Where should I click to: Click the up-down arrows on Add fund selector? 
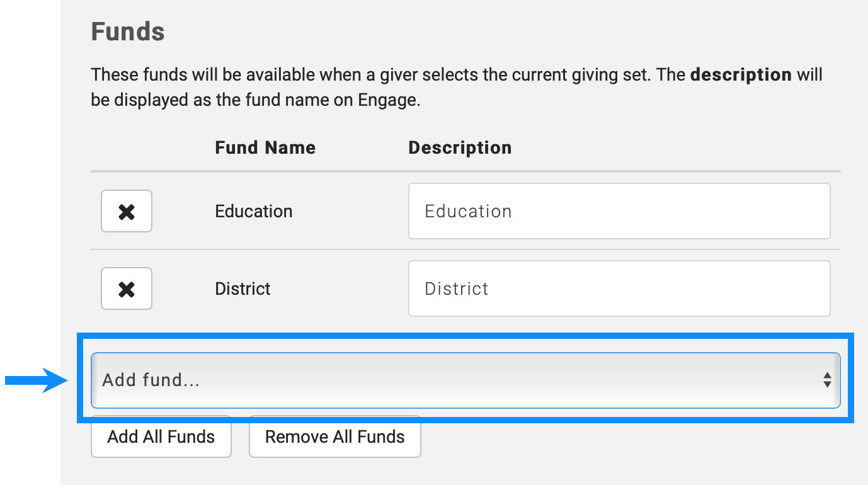827,380
